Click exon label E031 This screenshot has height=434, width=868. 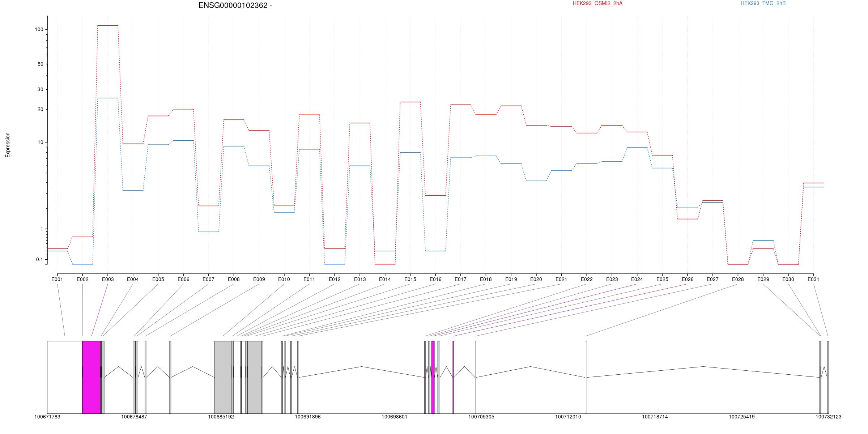click(x=813, y=280)
